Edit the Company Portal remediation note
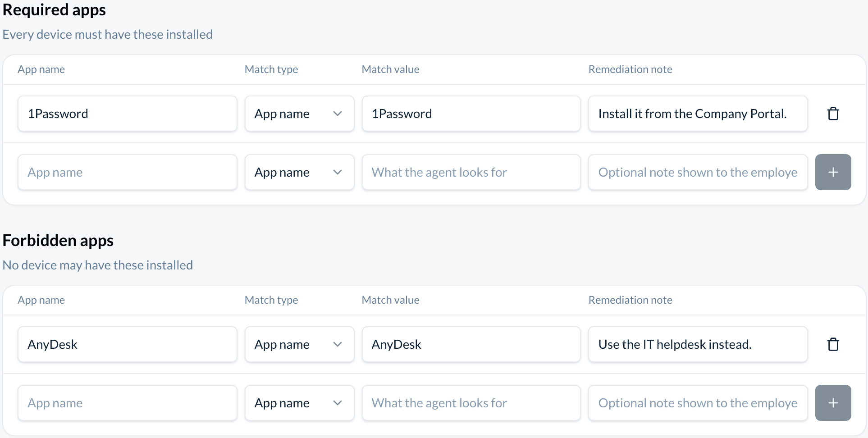Viewport: 868px width, 438px height. [x=698, y=114]
